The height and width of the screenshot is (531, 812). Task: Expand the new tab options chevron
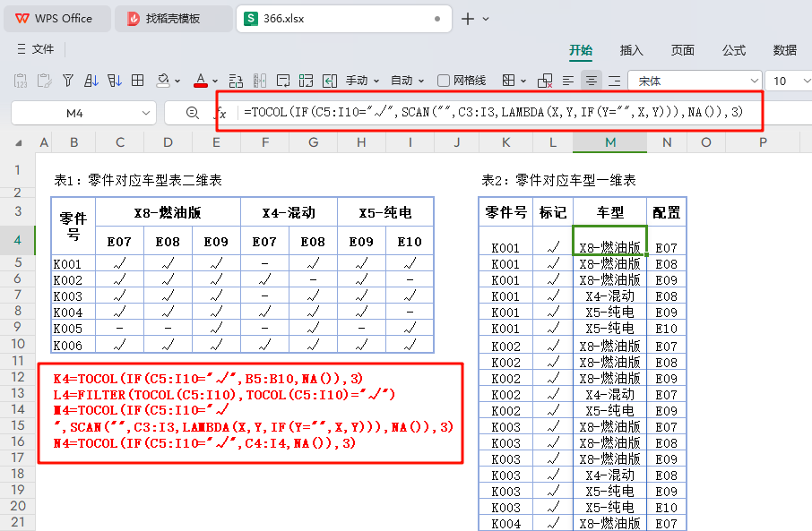486,19
